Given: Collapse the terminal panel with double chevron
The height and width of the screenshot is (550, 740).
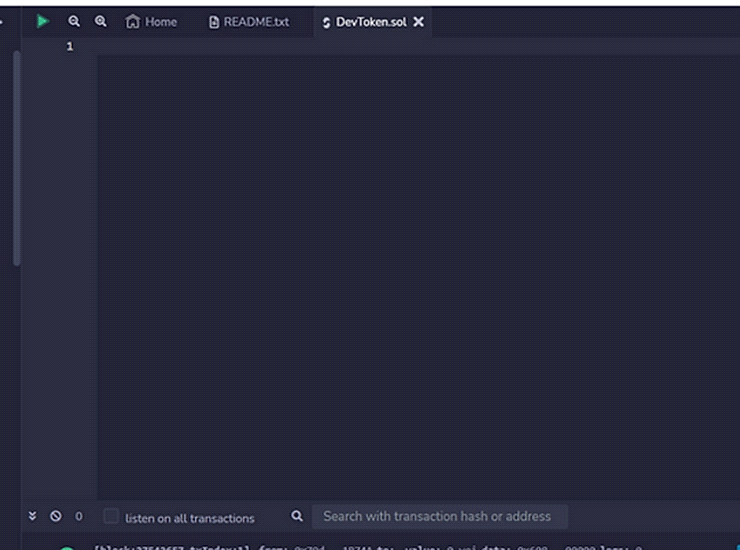Looking at the screenshot, I should point(32,517).
